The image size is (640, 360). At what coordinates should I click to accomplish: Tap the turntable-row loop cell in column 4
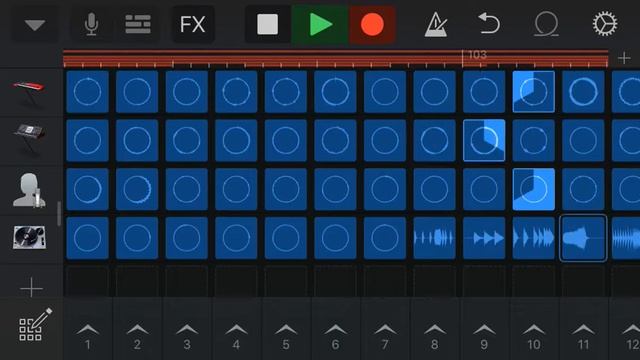pyautogui.click(x=236, y=238)
